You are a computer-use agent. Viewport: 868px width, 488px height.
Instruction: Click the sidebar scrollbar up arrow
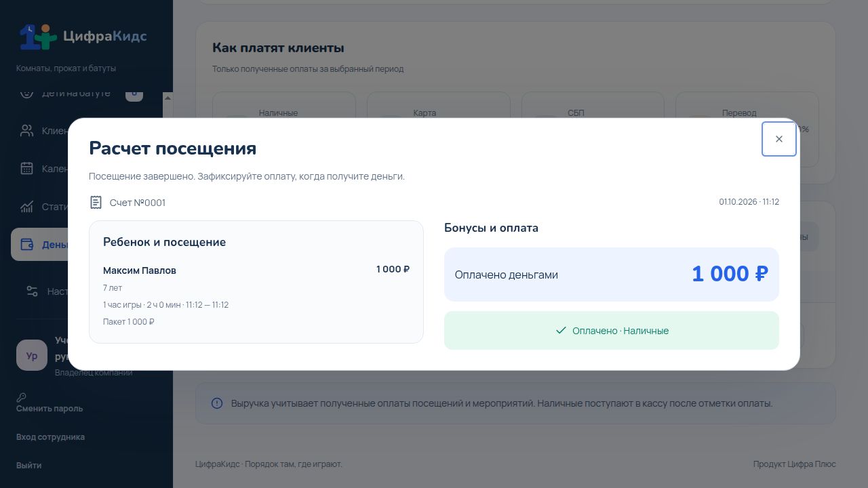(167, 98)
